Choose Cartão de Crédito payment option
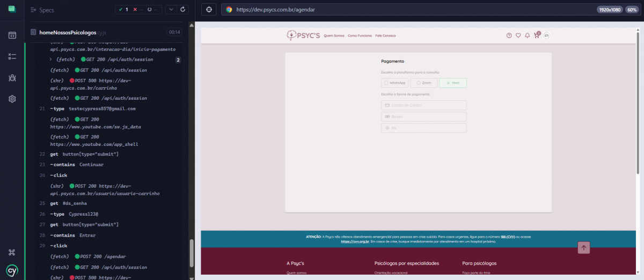Screen dimensions: 644x280 pos(423,105)
